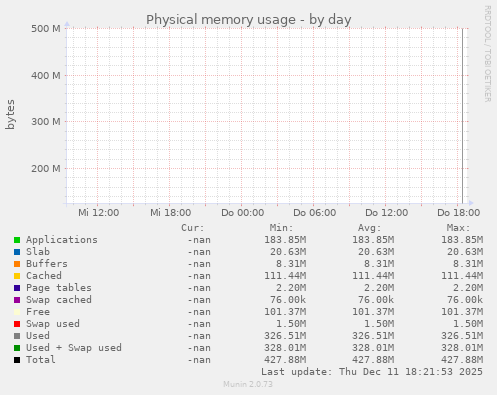Click the purple Swap cached swatch
Image resolution: width=497 pixels, height=395 pixels.
point(17,300)
